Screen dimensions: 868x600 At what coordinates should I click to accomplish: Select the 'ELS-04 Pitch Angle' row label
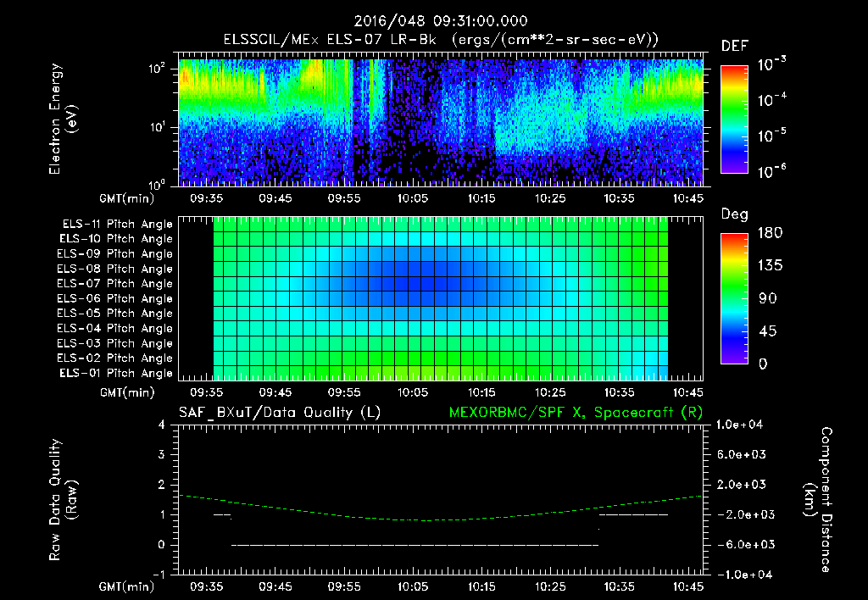(x=114, y=328)
